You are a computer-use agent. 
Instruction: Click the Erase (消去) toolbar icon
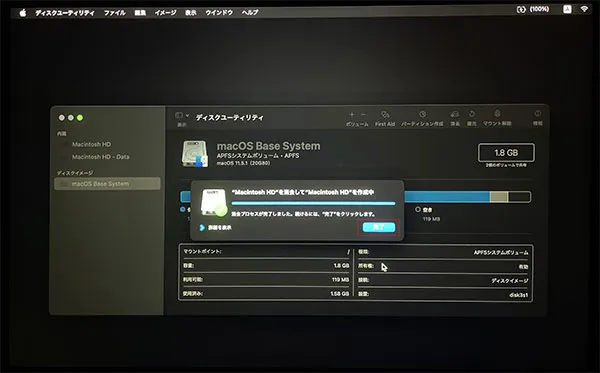pyautogui.click(x=455, y=115)
